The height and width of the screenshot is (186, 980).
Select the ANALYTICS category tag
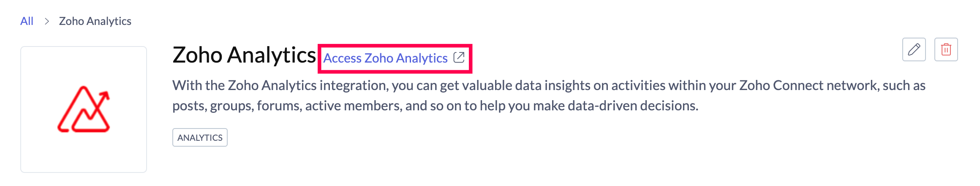coord(200,137)
